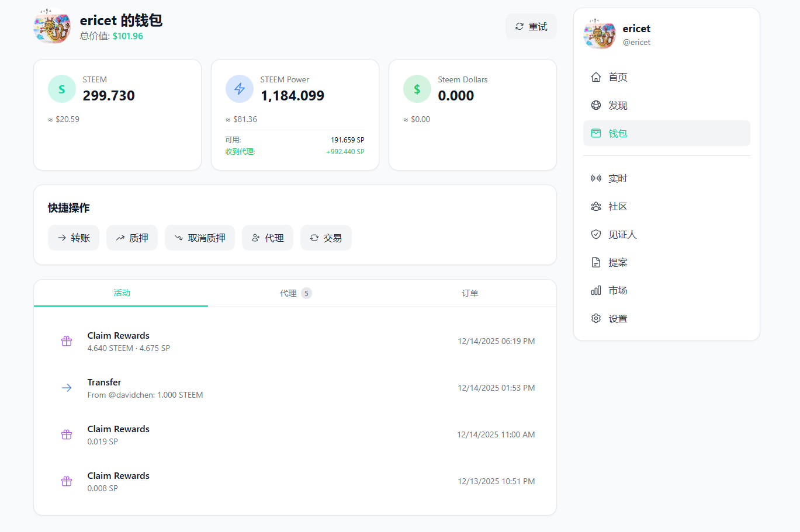
Task: Click the document icon next to 提案
Action: 596,262
